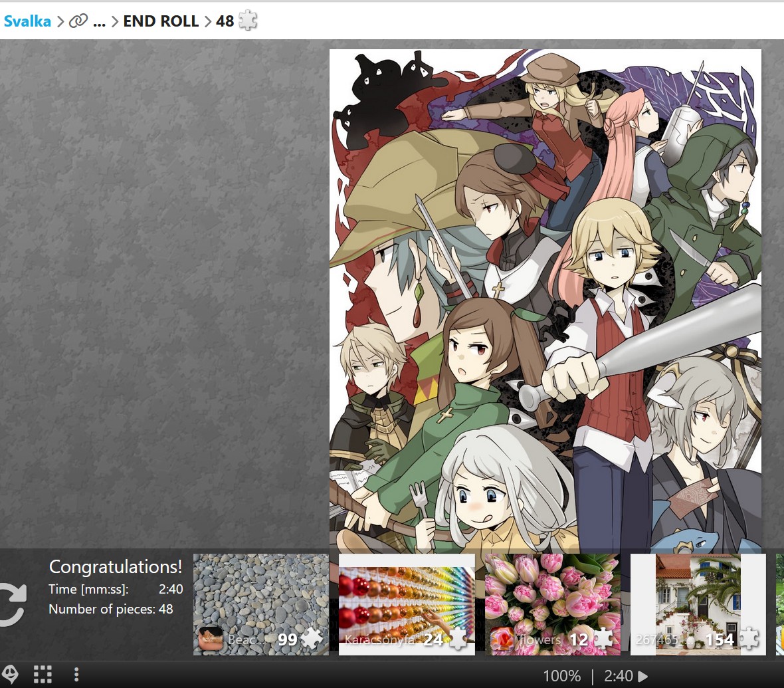Click the 2:40 time value under Congratulations
Viewport: 784px width, 688px height.
click(x=171, y=589)
